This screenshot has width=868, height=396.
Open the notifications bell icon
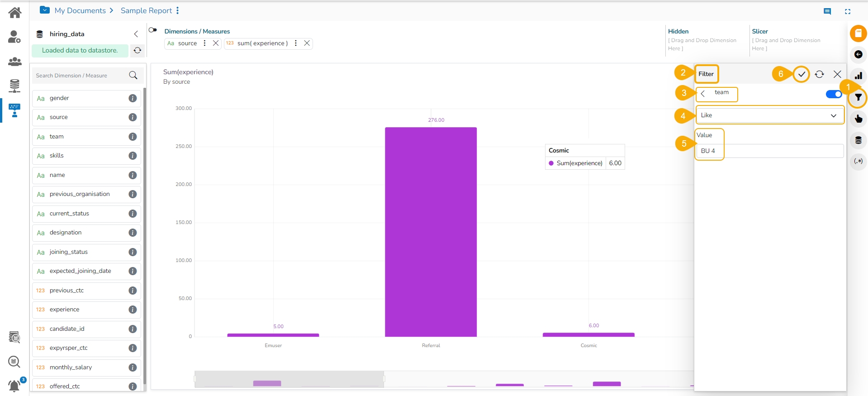click(x=14, y=386)
